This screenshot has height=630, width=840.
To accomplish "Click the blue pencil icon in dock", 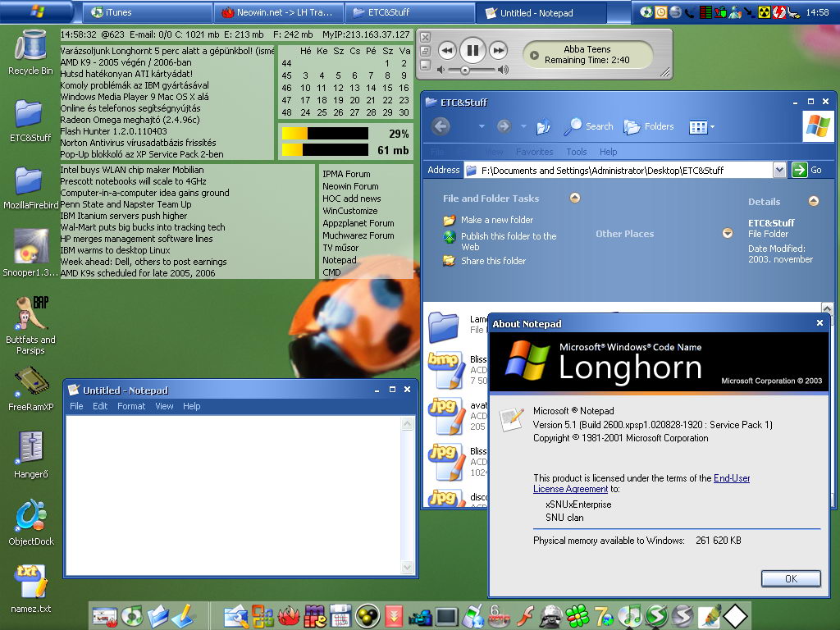I will pos(185,615).
